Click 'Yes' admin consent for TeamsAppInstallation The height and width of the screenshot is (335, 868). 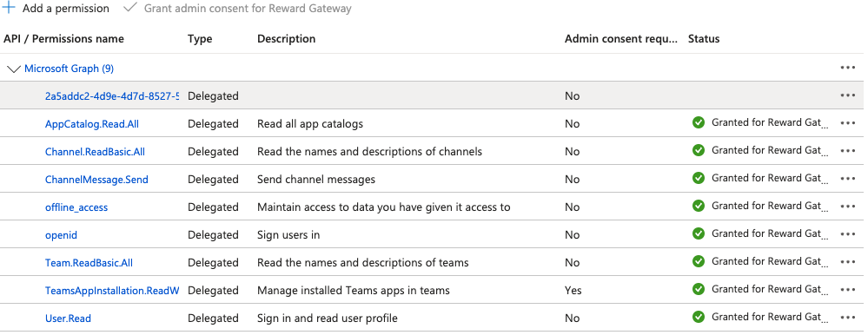pyautogui.click(x=573, y=290)
